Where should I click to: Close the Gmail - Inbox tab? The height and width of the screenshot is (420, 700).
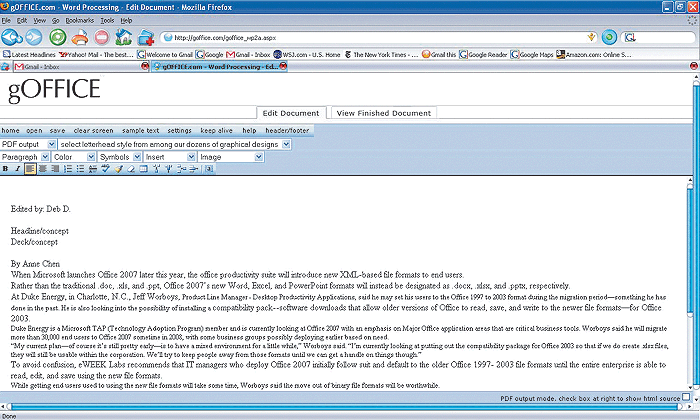[145, 66]
